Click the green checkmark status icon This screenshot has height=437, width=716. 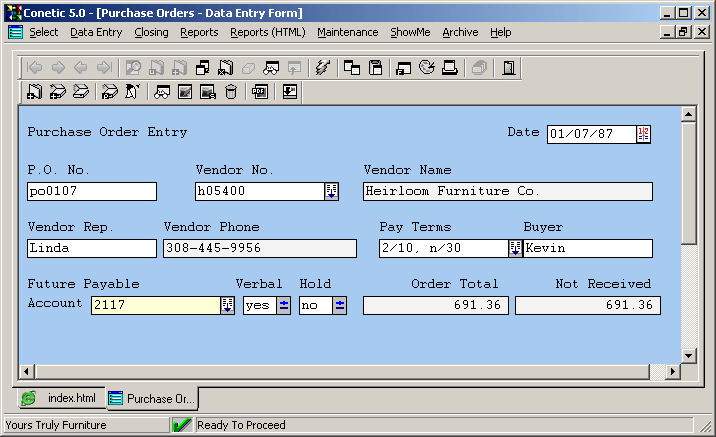[x=182, y=425]
